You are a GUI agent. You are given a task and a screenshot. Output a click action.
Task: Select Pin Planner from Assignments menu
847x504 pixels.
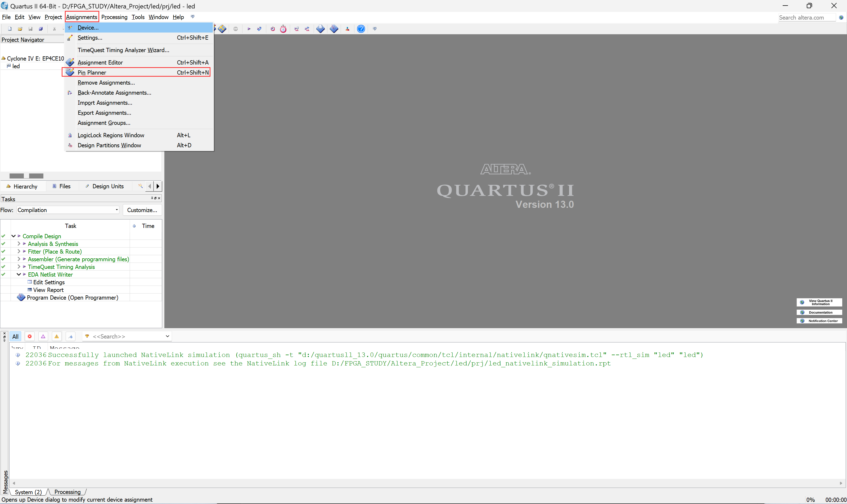(x=92, y=72)
